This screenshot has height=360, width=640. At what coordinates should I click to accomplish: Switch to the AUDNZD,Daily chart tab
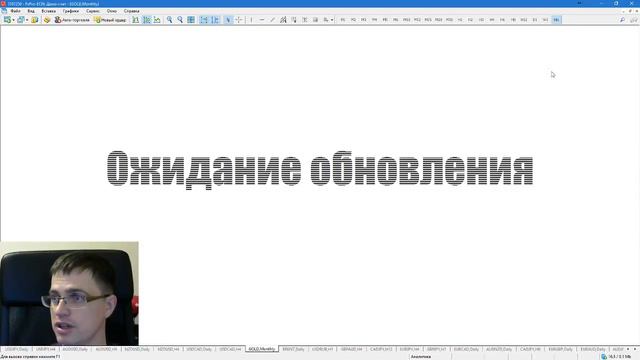(x=499, y=349)
